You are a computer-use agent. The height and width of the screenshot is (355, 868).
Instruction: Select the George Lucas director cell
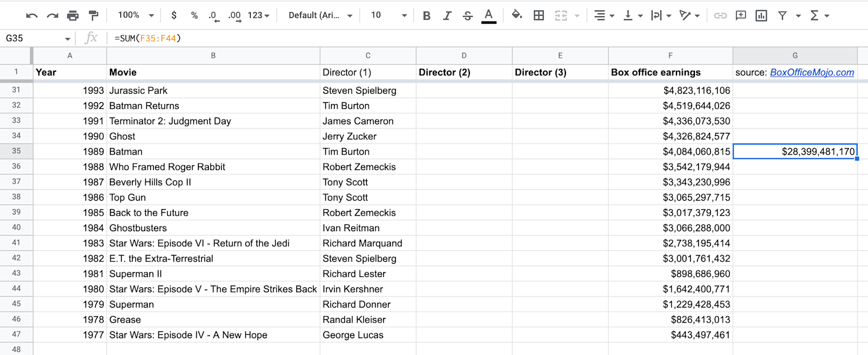pos(368,335)
